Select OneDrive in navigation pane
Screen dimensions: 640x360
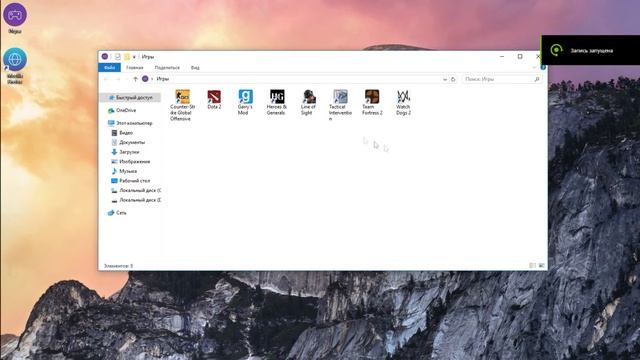point(122,110)
